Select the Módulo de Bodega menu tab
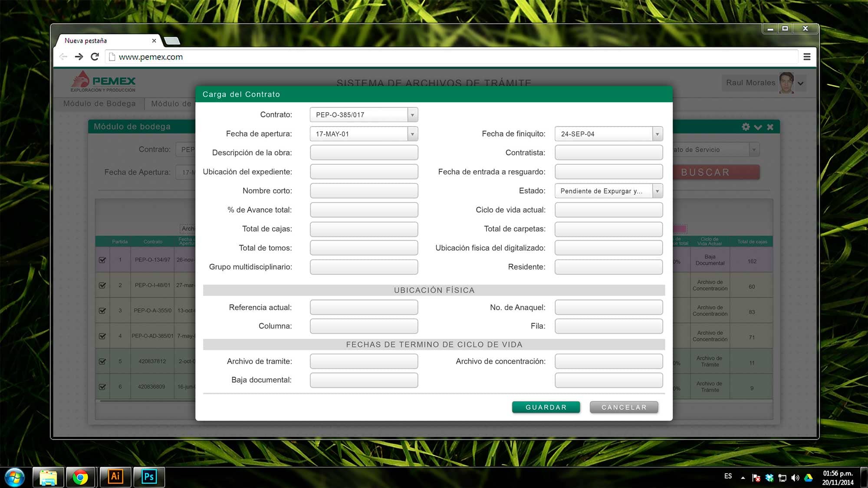Image resolution: width=868 pixels, height=488 pixels. click(99, 104)
